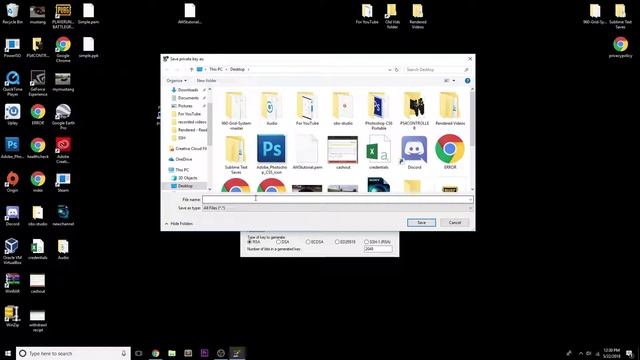Click the QuickTime Player desktop shortcut

tap(13, 84)
